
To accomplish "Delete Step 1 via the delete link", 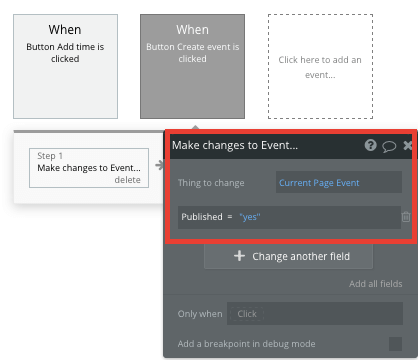I will click(127, 180).
